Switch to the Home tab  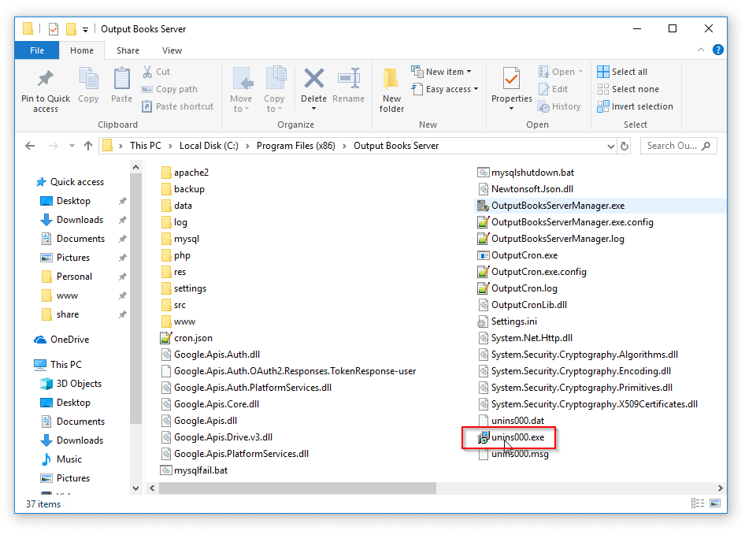point(82,50)
